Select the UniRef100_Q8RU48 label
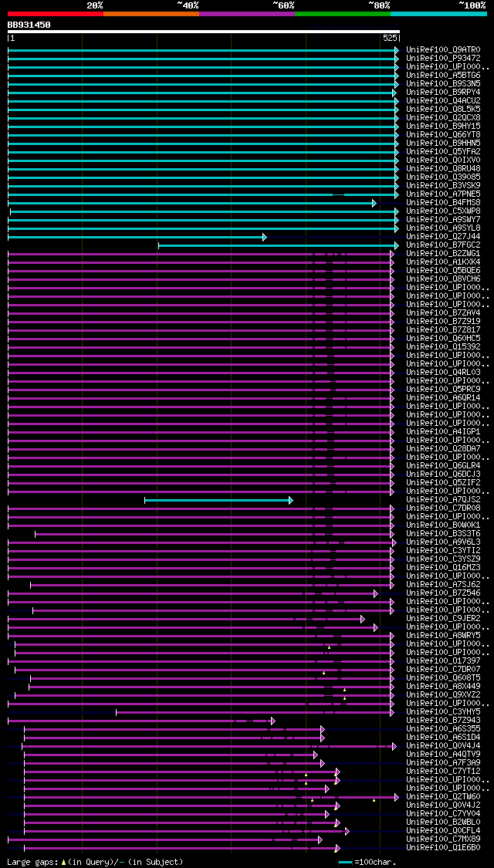Viewport: 494px width, 868px height. (443, 169)
